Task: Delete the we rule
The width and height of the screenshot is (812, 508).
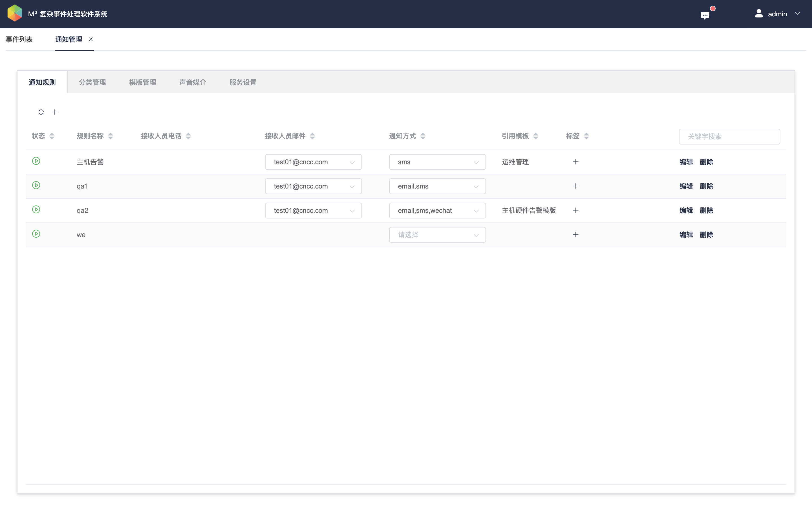Action: point(706,235)
